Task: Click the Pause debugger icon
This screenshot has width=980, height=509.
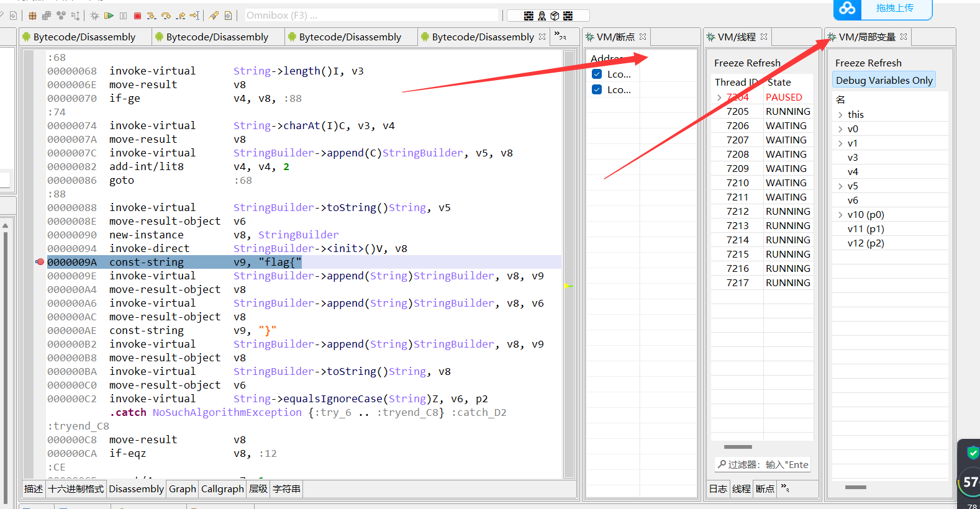Action: (x=123, y=16)
